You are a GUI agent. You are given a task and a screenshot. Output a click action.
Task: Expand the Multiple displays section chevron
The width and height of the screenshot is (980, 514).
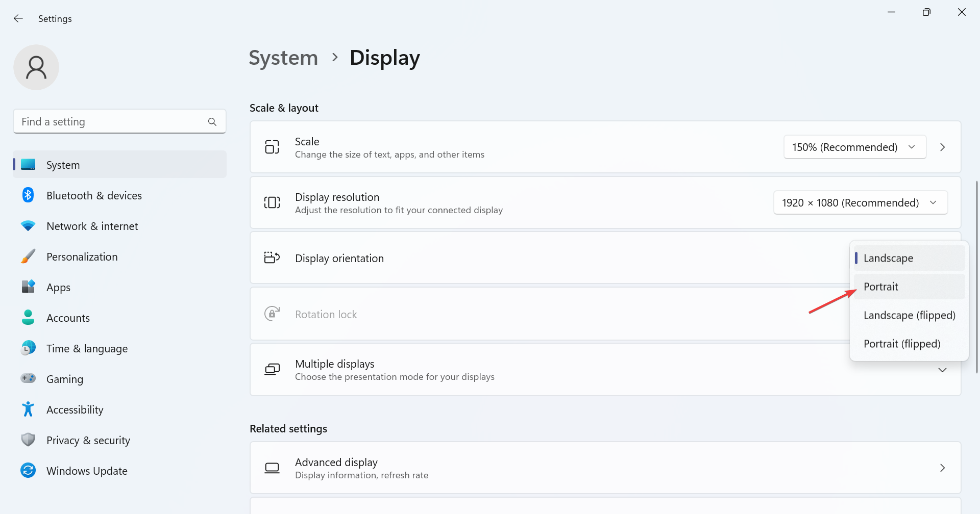click(943, 370)
